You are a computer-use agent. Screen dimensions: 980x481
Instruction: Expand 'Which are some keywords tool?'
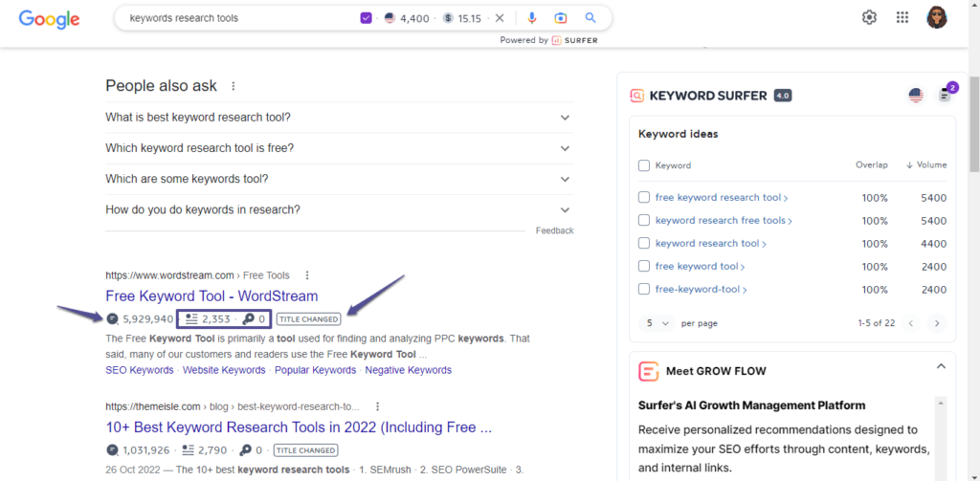340,179
